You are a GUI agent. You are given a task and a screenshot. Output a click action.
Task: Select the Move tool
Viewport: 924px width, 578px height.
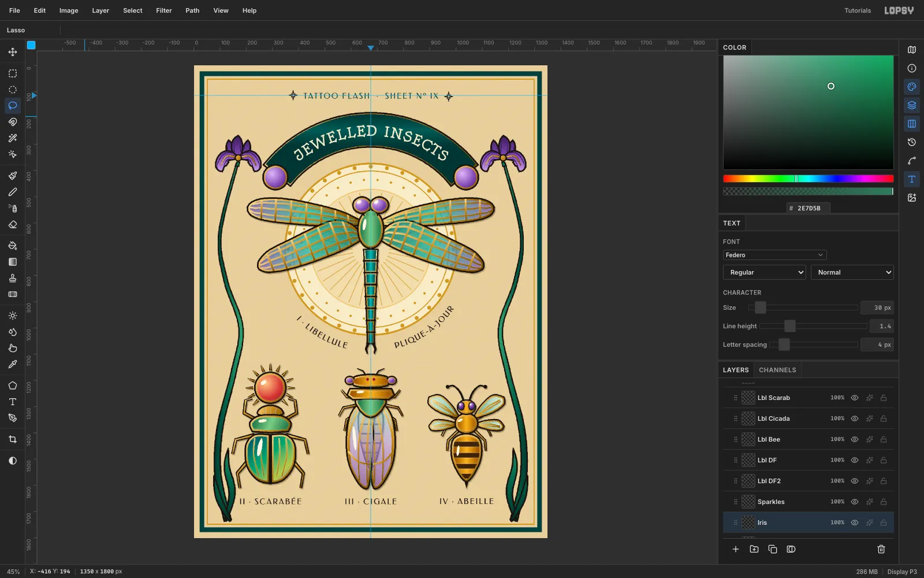point(13,52)
